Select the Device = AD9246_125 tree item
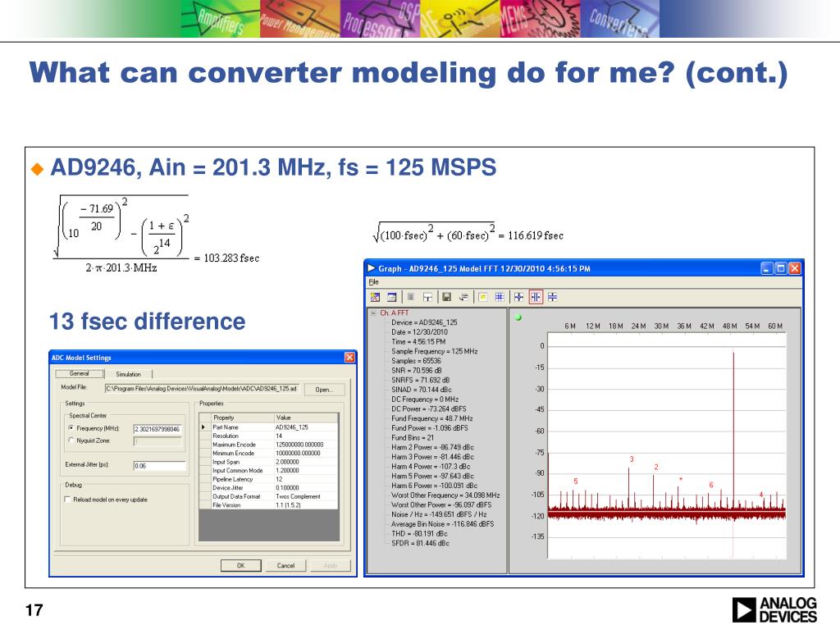 pyautogui.click(x=424, y=322)
